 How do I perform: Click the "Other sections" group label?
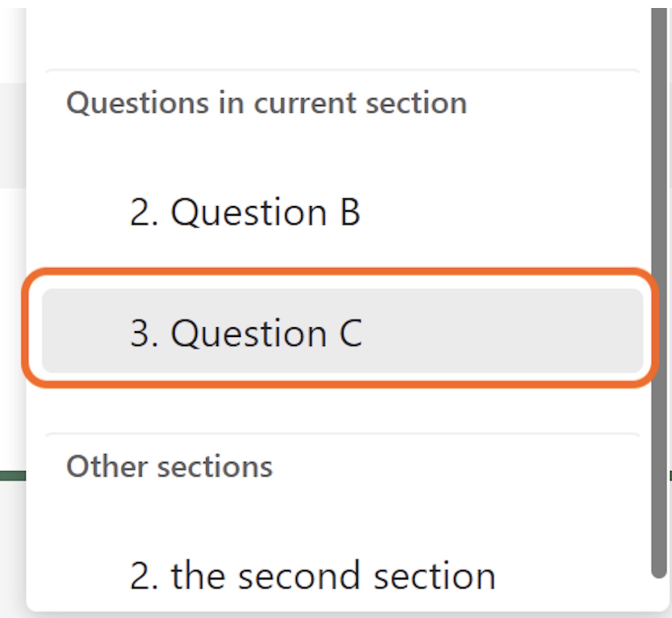coord(169,466)
